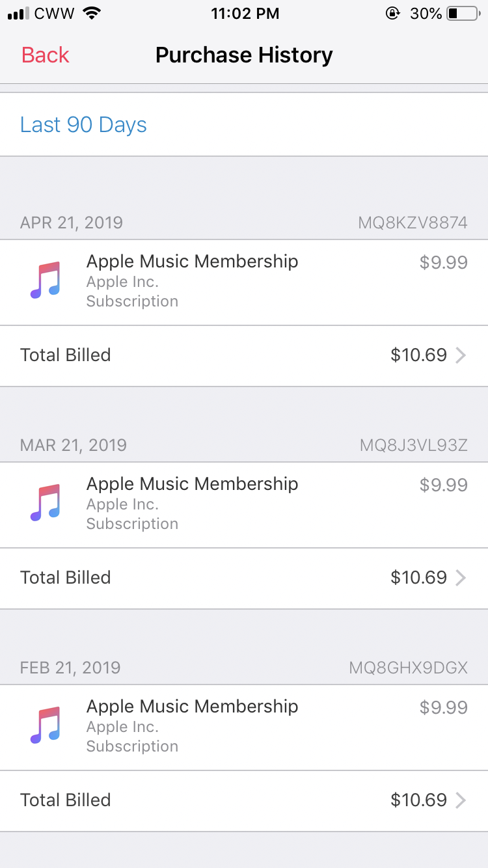Tap the 11:02 PM status bar clock
488x868 pixels.
(245, 14)
